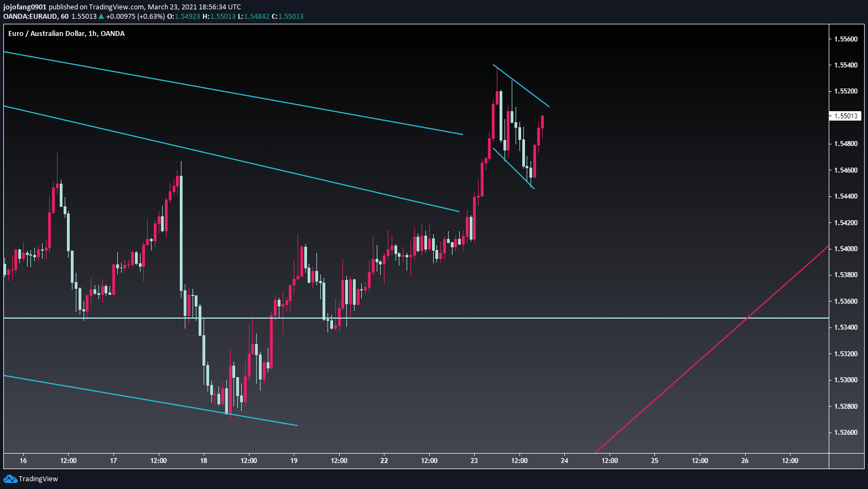The height and width of the screenshot is (489, 868).
Task: Click the open value O:1.54923
Action: 184,16
